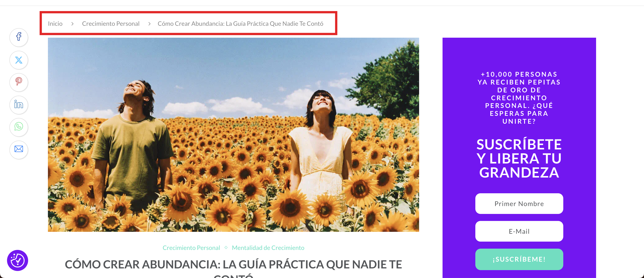Open the Mentalidad de Crecimiento category tag
This screenshot has width=644, height=278.
coord(268,248)
